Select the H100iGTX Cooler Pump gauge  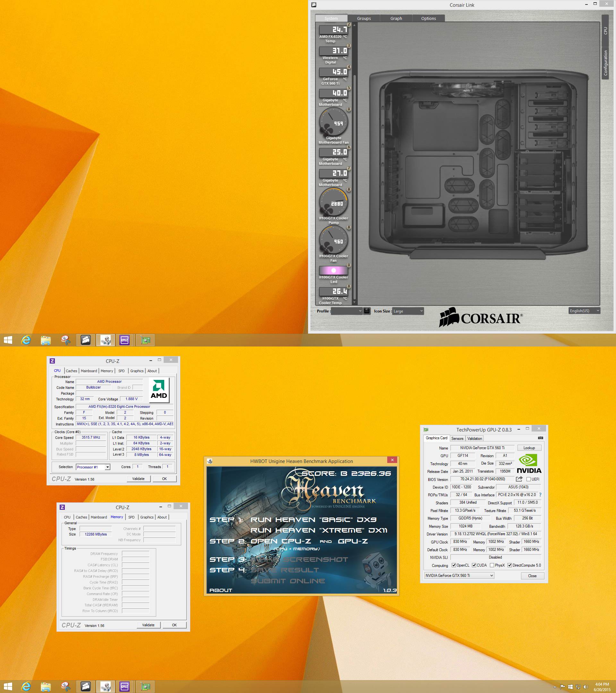pyautogui.click(x=333, y=207)
